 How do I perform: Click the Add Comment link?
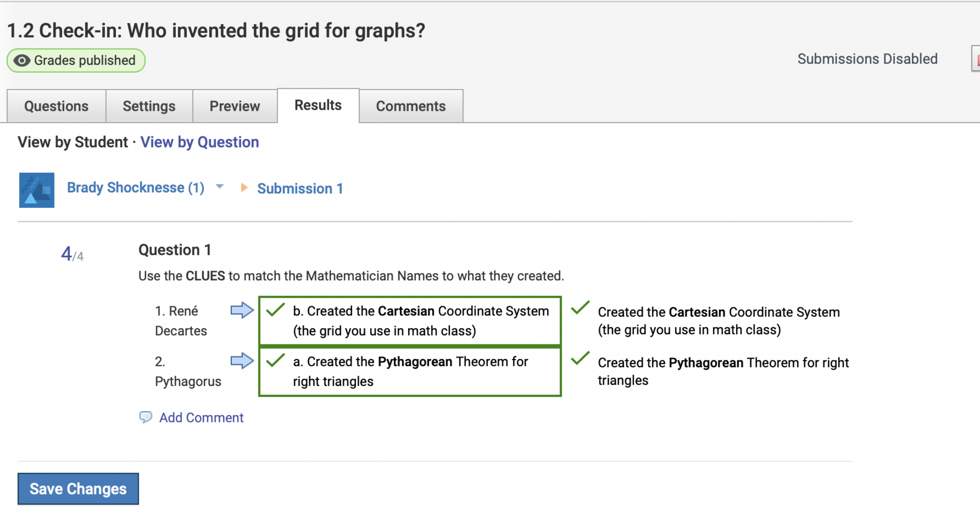point(201,417)
